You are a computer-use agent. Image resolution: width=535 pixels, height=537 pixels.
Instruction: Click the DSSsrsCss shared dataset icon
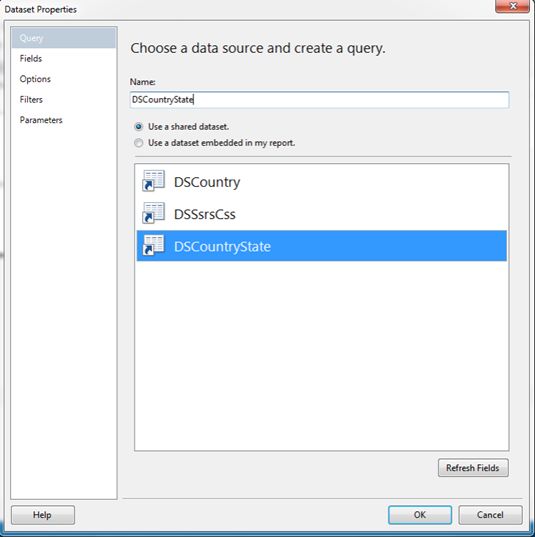tap(153, 213)
